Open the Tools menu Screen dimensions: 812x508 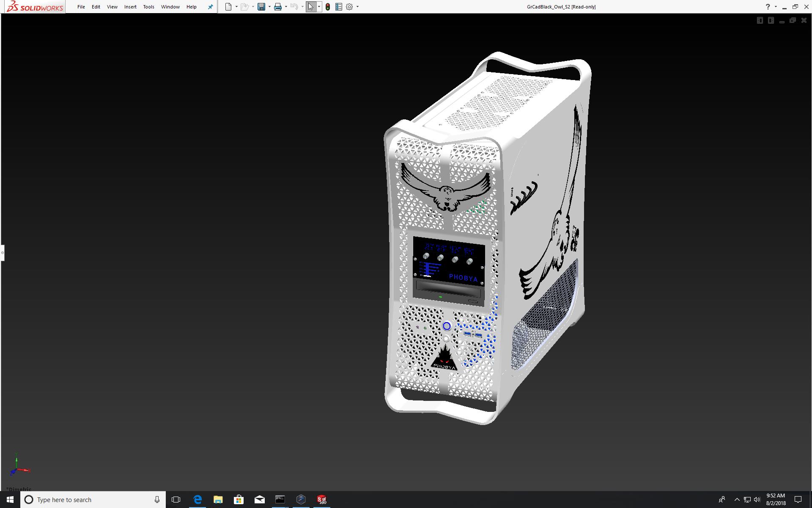148,7
